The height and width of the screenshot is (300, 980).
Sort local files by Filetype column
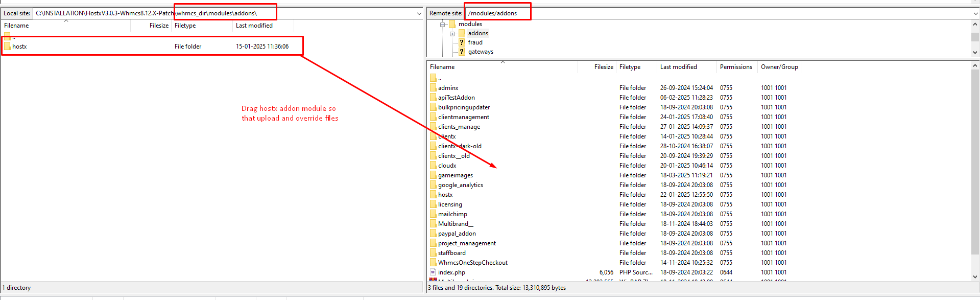pyautogui.click(x=185, y=26)
